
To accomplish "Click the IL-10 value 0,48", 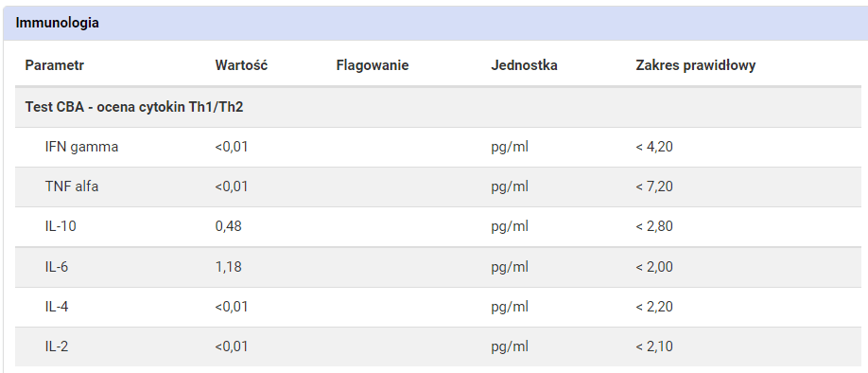I will [x=228, y=226].
